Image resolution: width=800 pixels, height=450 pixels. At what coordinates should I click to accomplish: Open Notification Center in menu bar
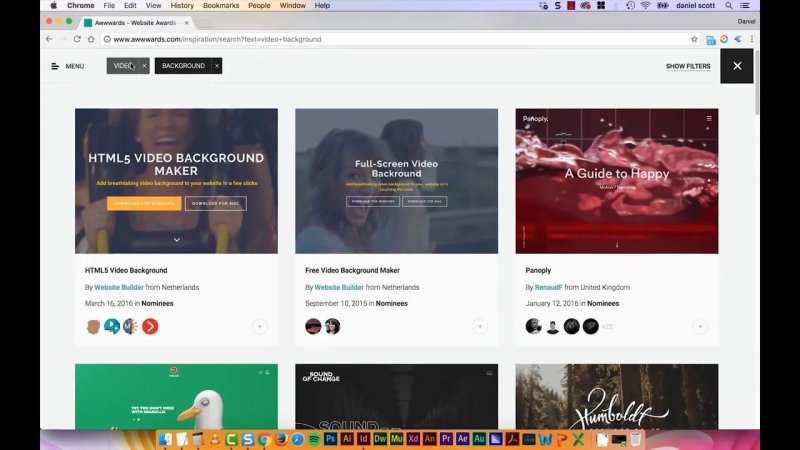pos(745,6)
